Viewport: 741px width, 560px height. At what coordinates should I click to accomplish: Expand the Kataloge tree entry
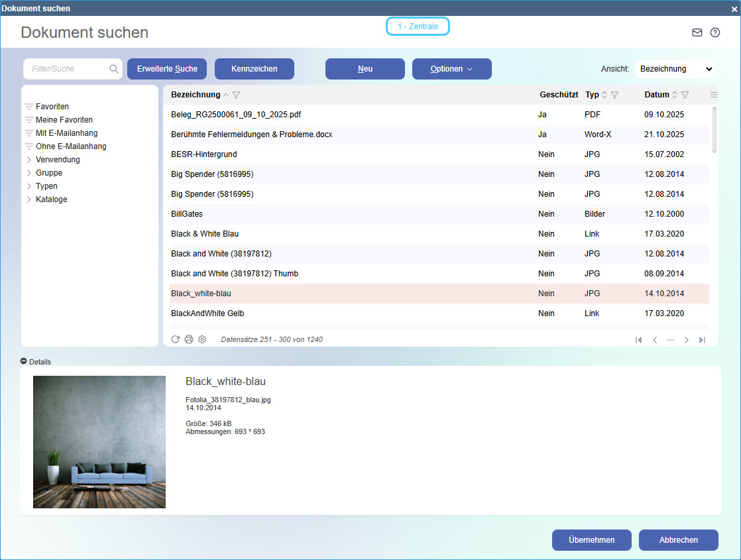(x=29, y=199)
